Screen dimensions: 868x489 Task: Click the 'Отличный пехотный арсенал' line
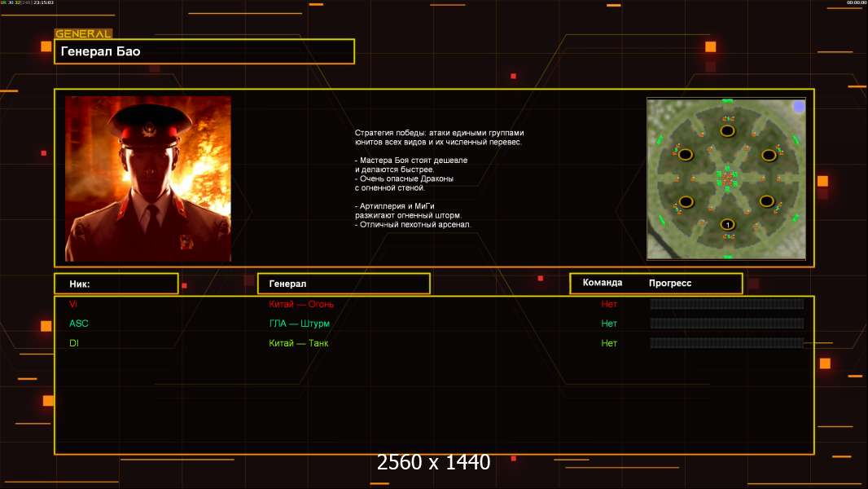pos(413,224)
